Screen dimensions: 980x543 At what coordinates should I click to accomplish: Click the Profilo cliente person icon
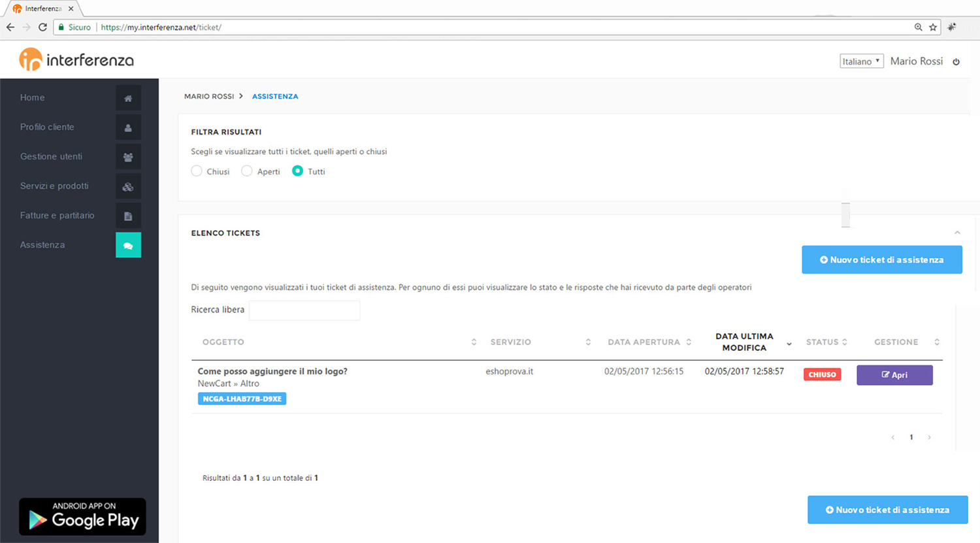[128, 127]
